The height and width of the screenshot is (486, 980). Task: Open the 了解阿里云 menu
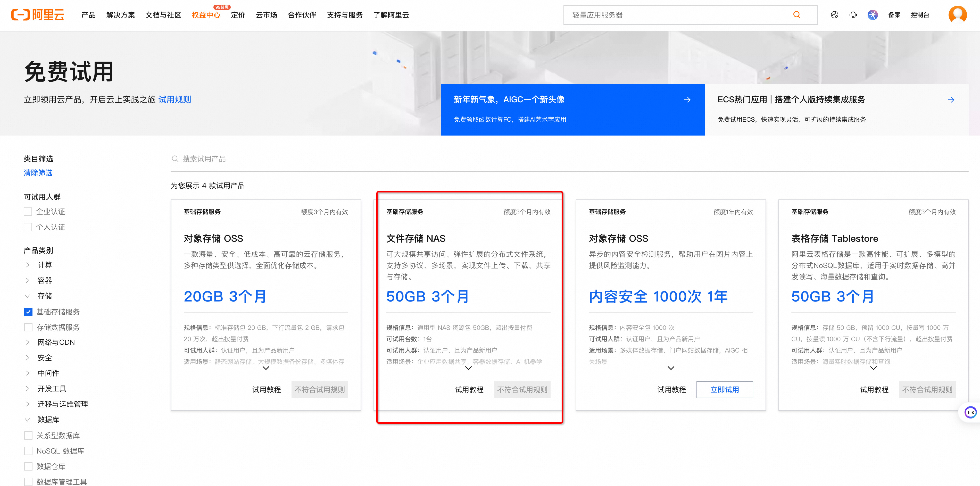(x=391, y=15)
